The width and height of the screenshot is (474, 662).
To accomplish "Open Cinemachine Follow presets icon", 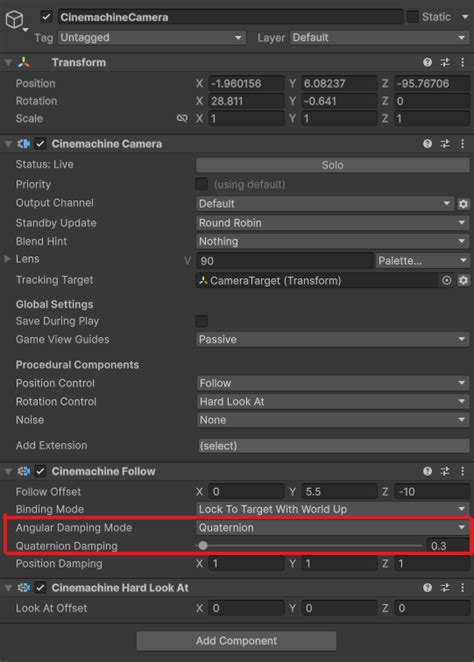I will [445, 471].
